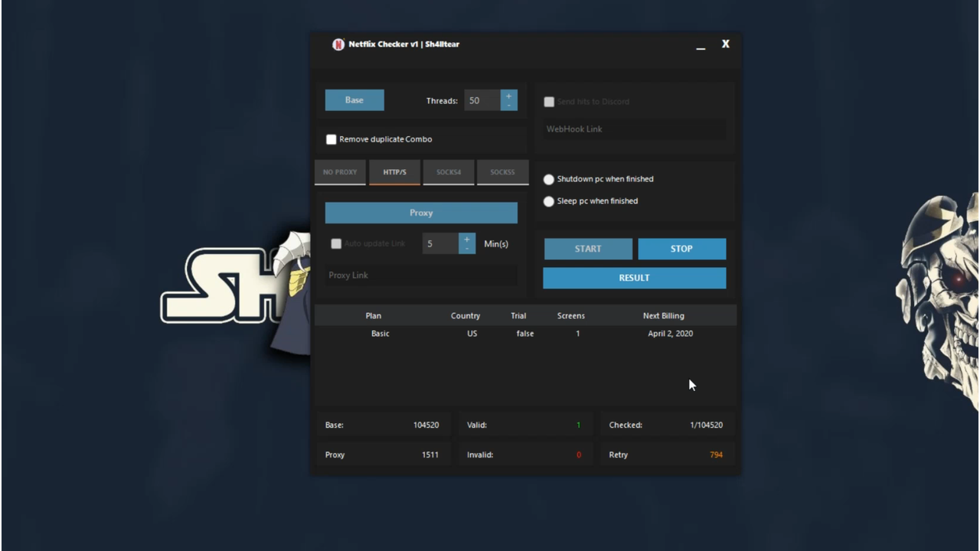
Task: Focus the minutes field showing 5
Action: click(x=440, y=243)
